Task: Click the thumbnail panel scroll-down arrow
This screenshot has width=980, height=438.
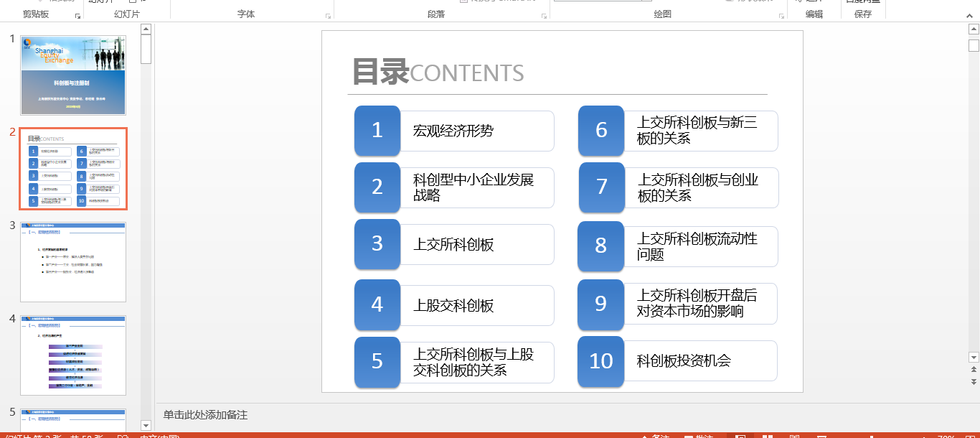Action: [146, 426]
